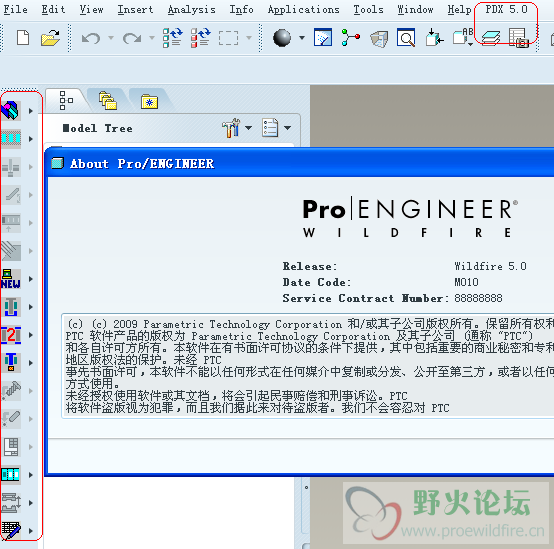Click the Wildfire 5.0 release value
The height and width of the screenshot is (549, 554).
coord(490,266)
